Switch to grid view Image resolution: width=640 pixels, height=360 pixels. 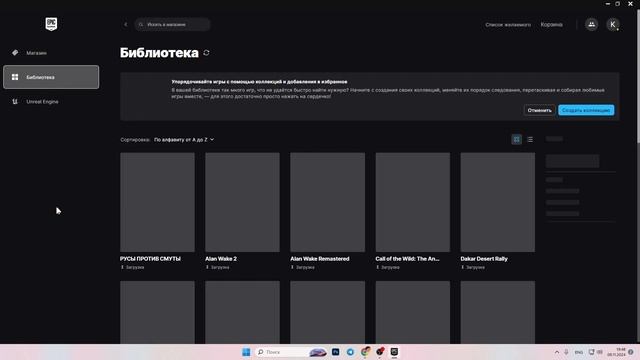coord(517,140)
